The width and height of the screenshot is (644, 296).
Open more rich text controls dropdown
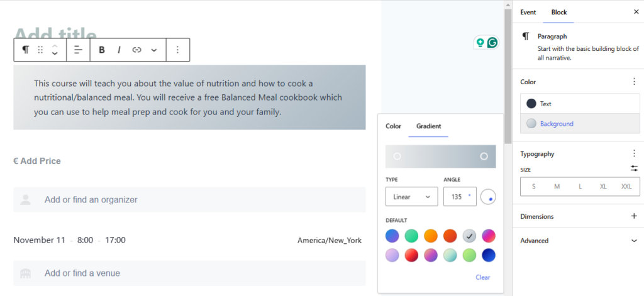[x=154, y=50]
